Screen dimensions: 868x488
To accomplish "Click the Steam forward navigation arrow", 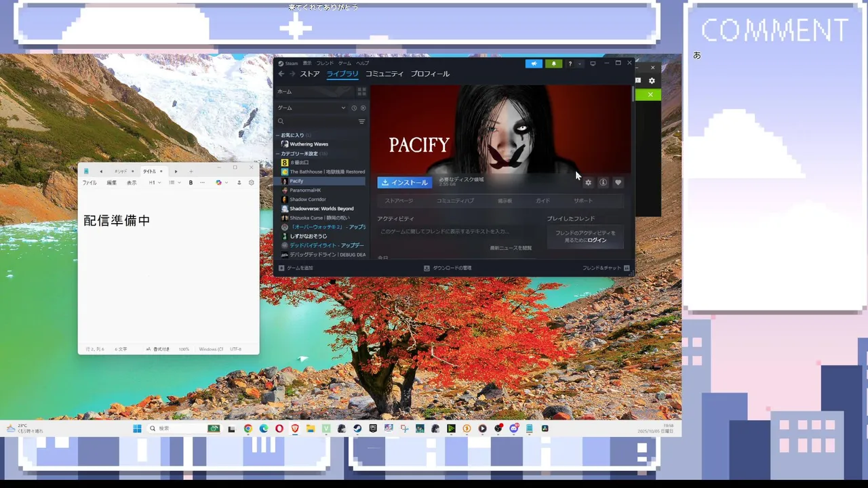I will 293,74.
